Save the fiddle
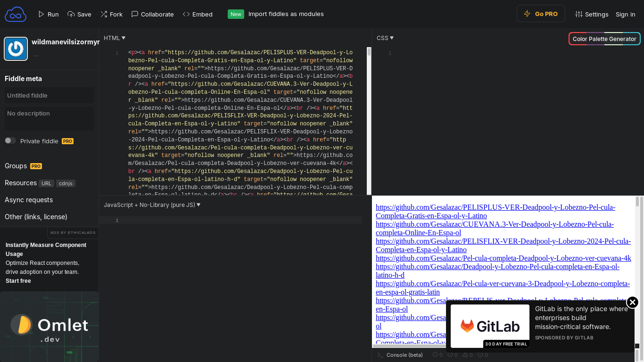This screenshot has width=644, height=362. tap(79, 14)
